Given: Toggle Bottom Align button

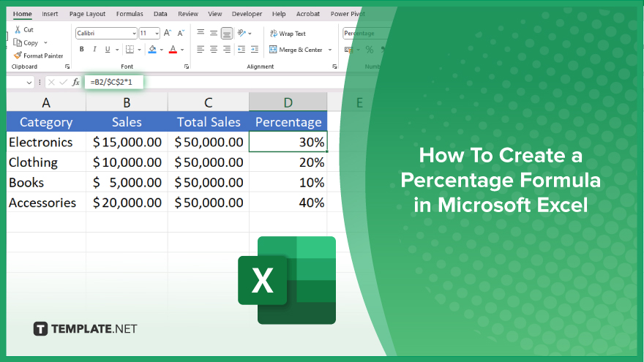Looking at the screenshot, I should pos(227,33).
